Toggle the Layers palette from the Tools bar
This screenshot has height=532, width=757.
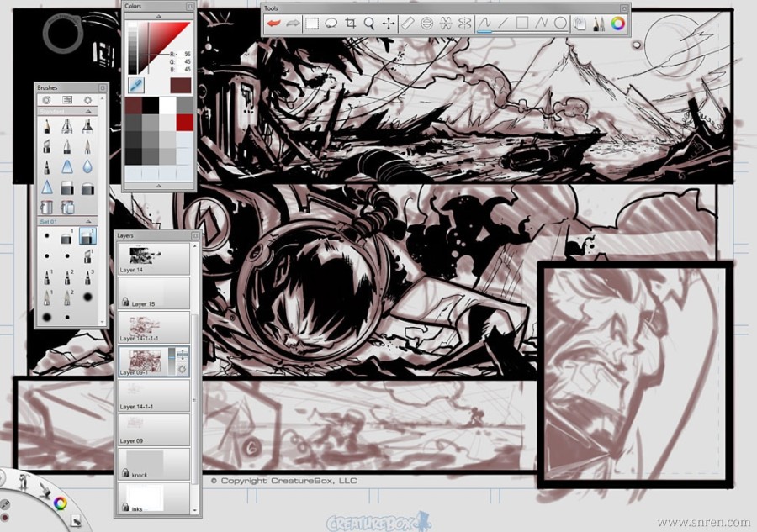(580, 24)
